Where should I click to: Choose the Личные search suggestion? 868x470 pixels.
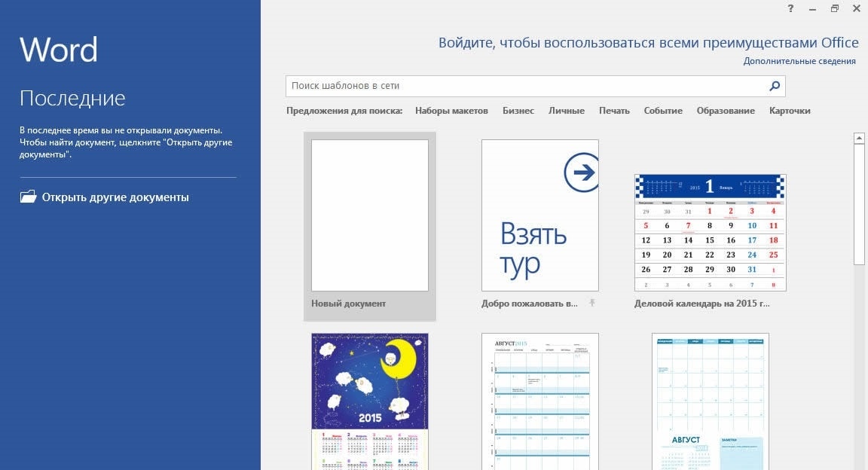pyautogui.click(x=567, y=111)
